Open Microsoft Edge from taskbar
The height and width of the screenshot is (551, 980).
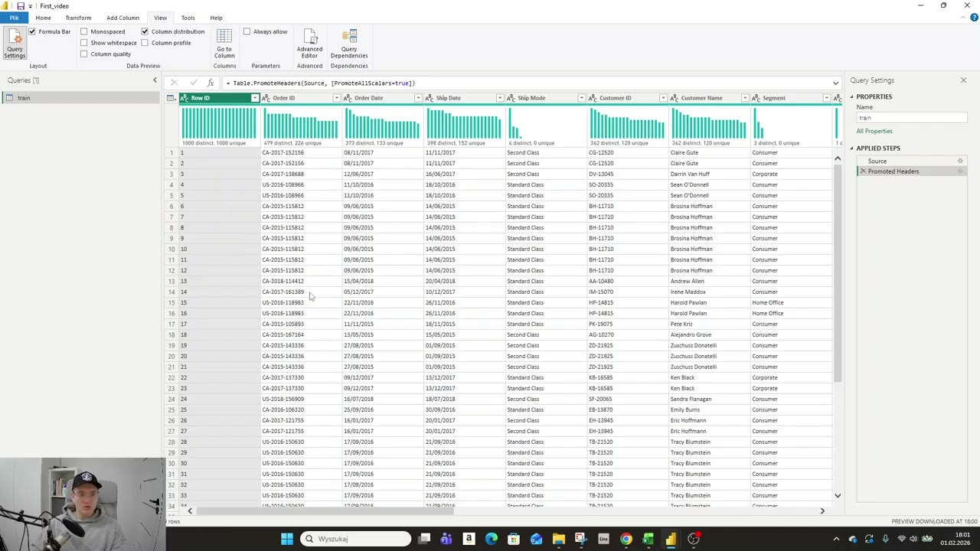492,539
